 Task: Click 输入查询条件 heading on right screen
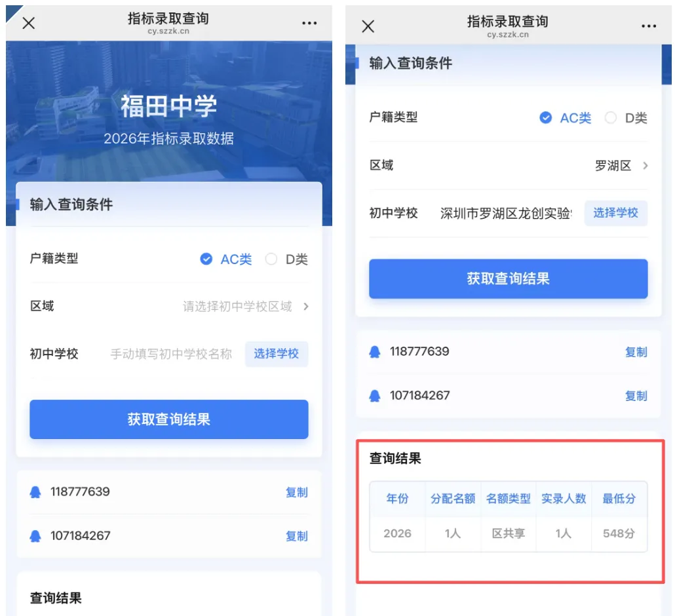(x=411, y=64)
